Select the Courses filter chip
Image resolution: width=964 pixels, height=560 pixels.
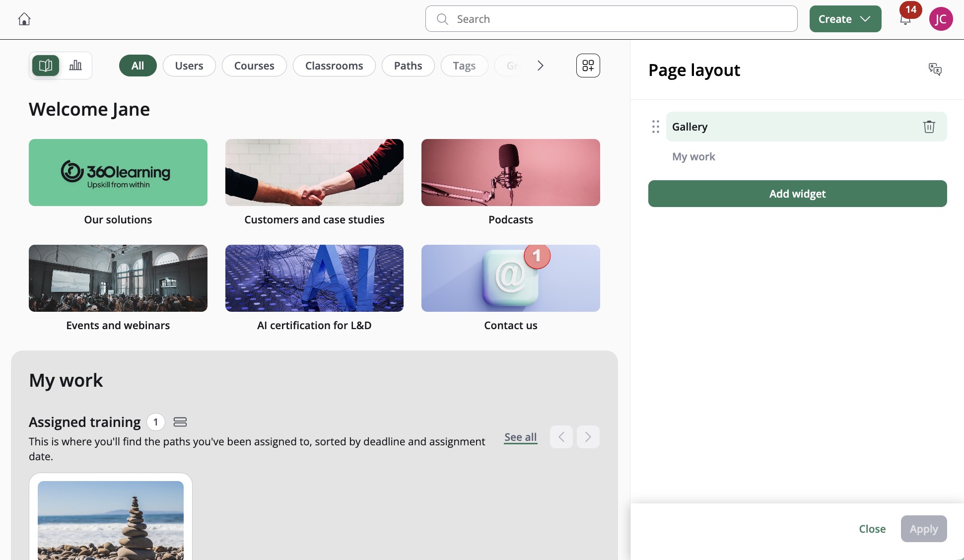(254, 66)
